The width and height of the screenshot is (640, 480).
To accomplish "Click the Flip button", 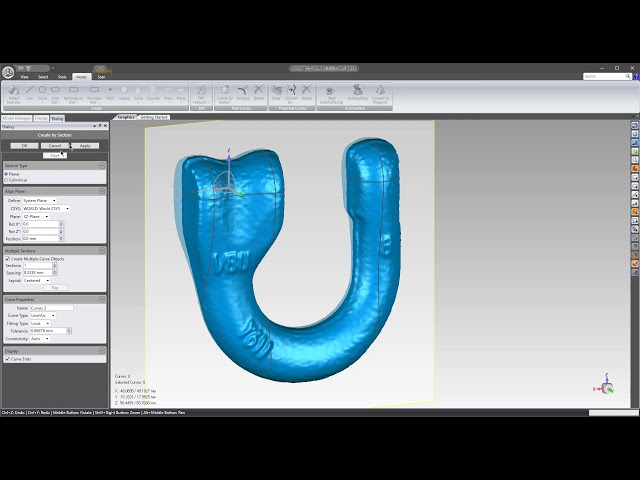I will click(x=55, y=288).
